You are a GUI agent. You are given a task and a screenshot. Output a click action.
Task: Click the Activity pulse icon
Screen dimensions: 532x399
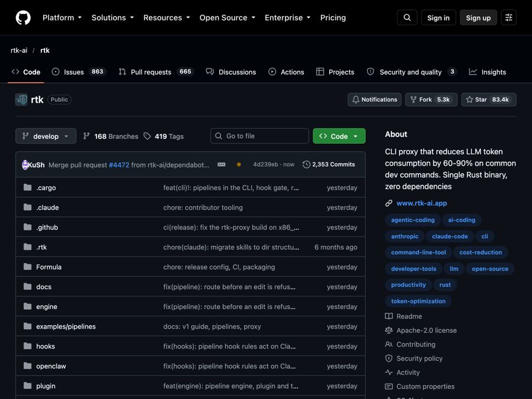pos(389,372)
